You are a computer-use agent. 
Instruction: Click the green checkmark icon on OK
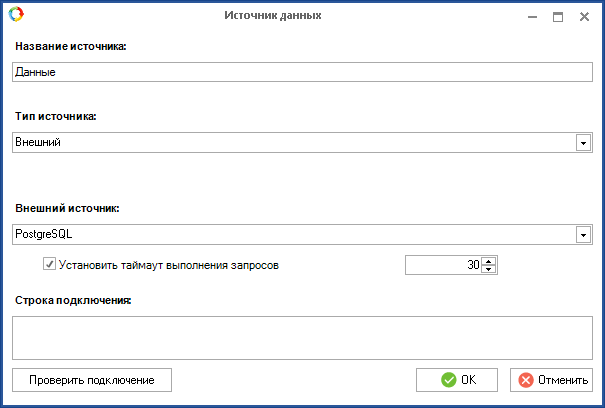tap(448, 380)
